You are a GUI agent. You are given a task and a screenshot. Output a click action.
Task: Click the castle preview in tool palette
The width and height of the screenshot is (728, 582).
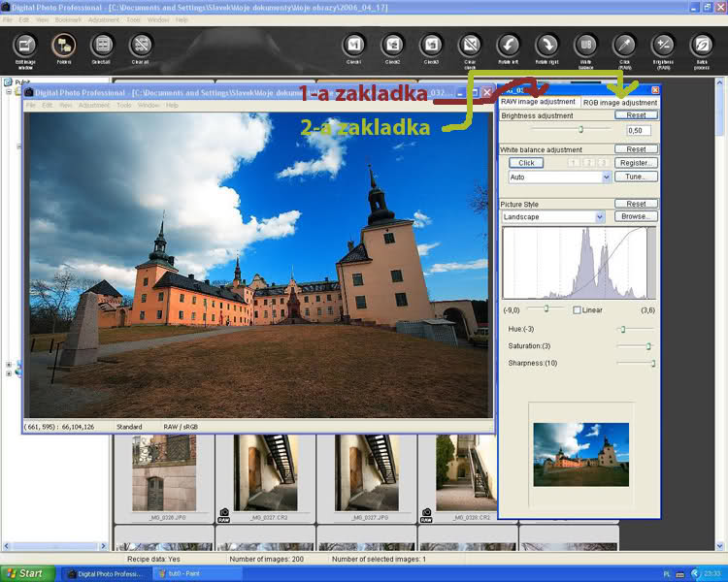tap(580, 454)
